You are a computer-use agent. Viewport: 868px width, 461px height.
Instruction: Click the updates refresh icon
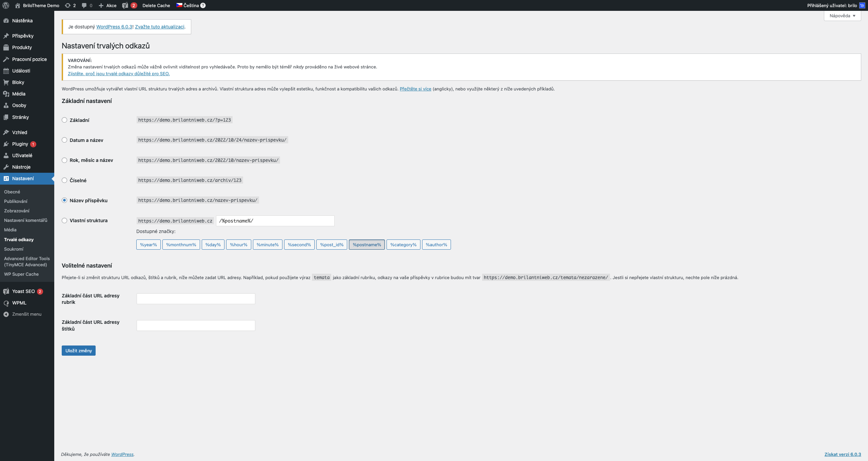[68, 5]
